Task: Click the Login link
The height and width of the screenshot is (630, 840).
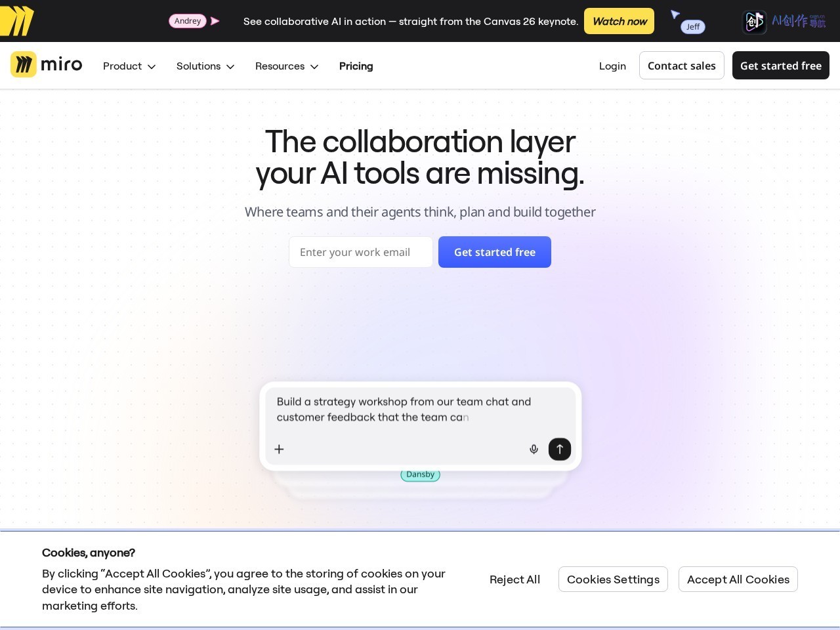Action: (x=612, y=66)
